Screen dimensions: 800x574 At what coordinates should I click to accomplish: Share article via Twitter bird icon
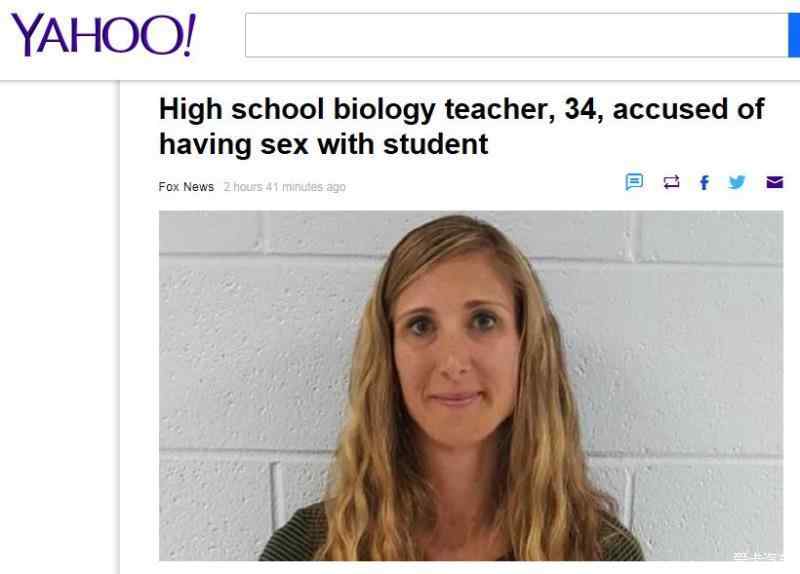coord(737,182)
